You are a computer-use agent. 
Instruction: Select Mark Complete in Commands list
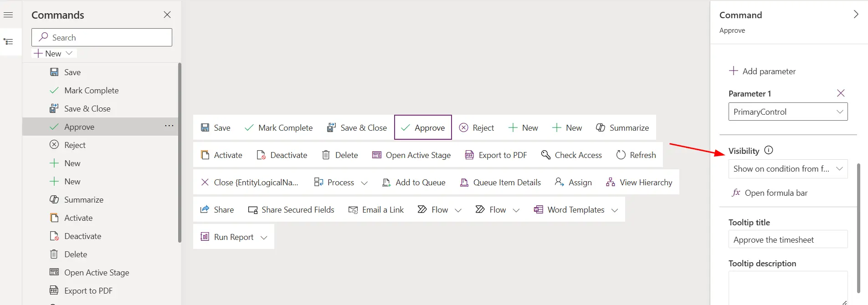click(x=100, y=90)
